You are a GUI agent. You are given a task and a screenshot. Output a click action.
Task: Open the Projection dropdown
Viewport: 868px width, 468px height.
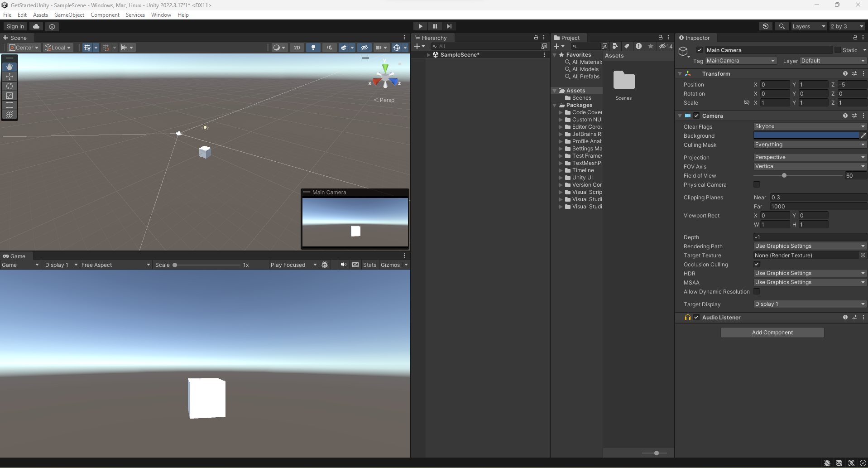click(810, 157)
